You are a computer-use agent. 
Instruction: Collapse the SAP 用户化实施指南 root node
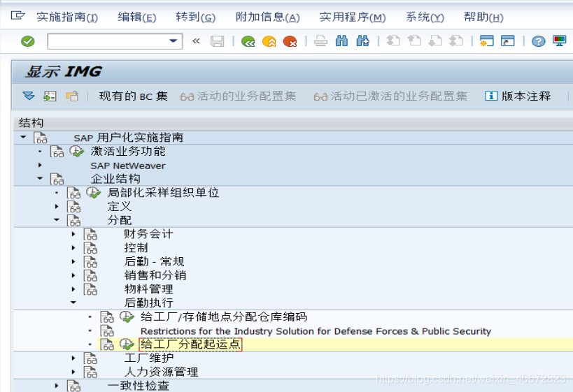click(23, 137)
